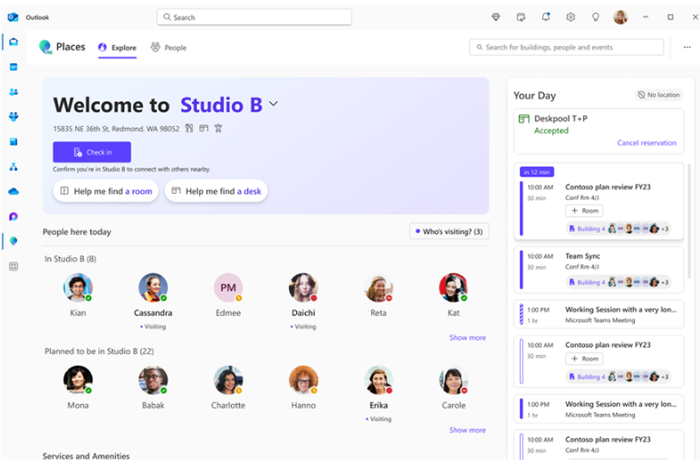Viewport: 700px width, 460px height.
Task: Open the To Do icon in the sidebar
Action: click(x=13, y=142)
